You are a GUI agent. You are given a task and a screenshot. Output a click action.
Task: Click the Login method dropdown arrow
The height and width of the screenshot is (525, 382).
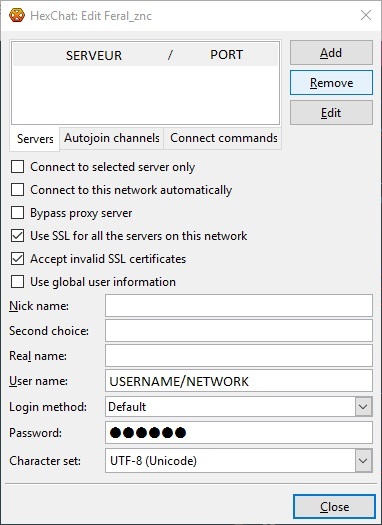363,406
